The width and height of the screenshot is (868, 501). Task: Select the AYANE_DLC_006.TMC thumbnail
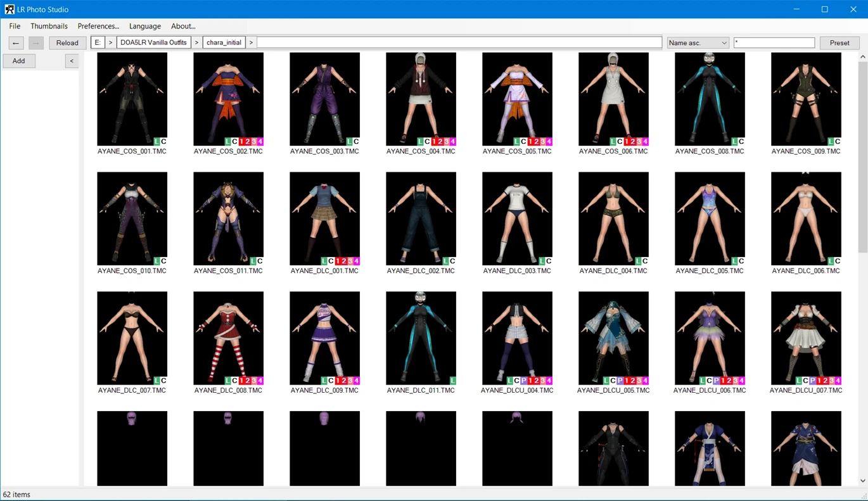pyautogui.click(x=806, y=219)
